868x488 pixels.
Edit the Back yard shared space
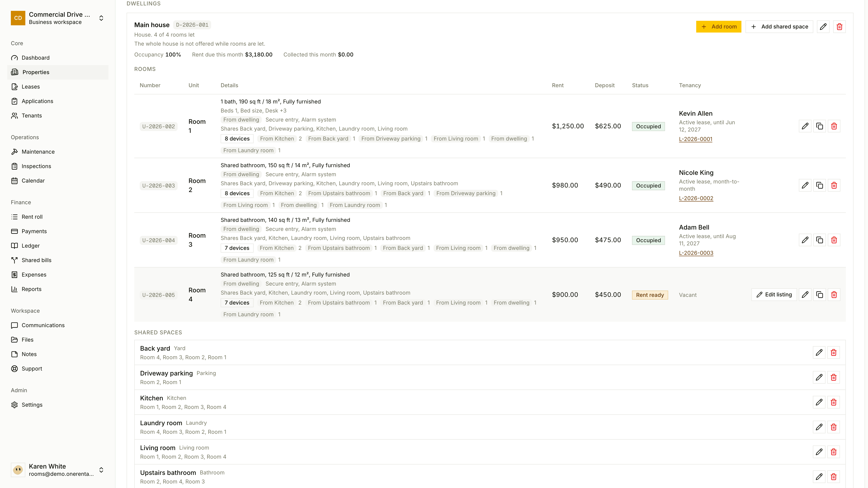(819, 353)
